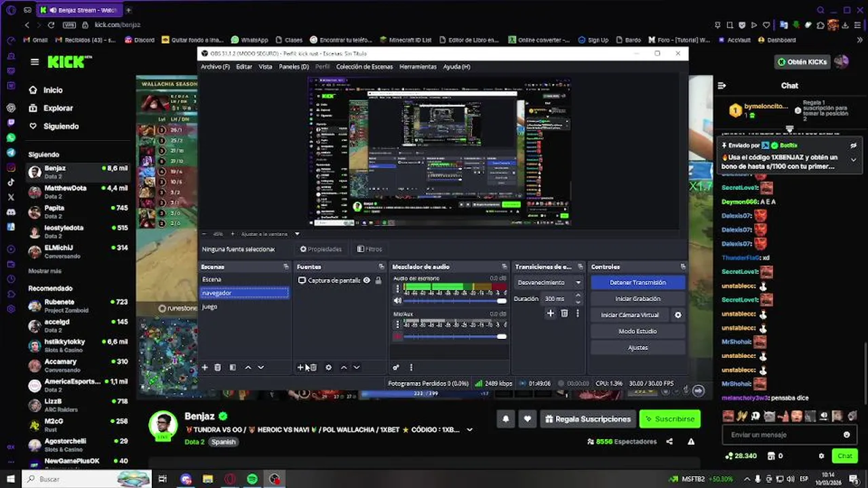Click Detener Transmisión button

[x=637, y=283]
